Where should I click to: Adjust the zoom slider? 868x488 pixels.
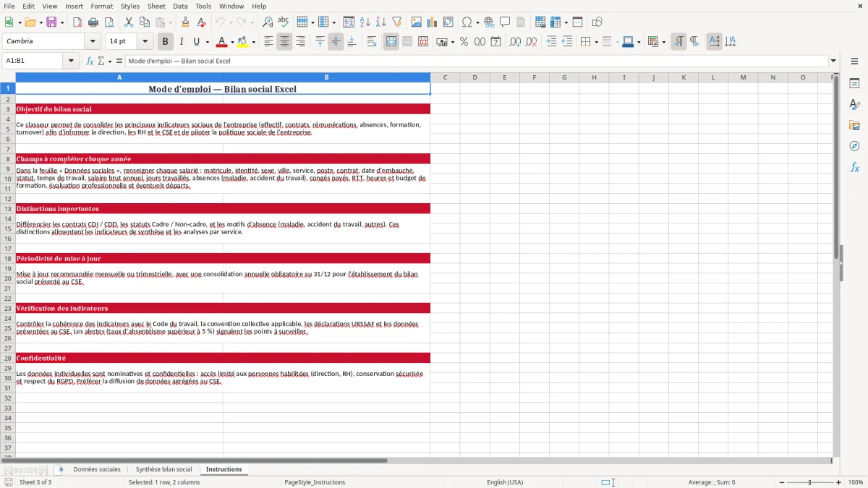point(810,482)
